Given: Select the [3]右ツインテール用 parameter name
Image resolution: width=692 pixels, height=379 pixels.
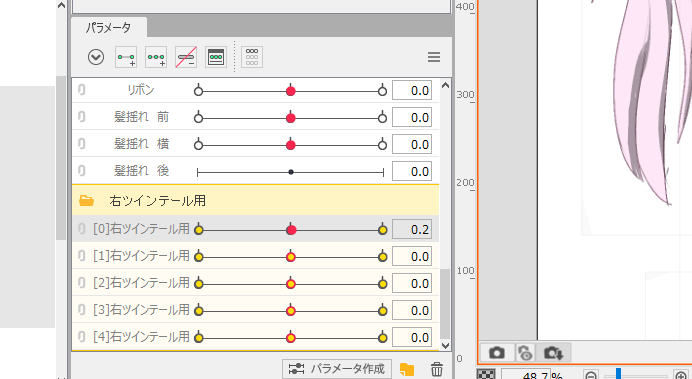Looking at the screenshot, I should pos(141,310).
